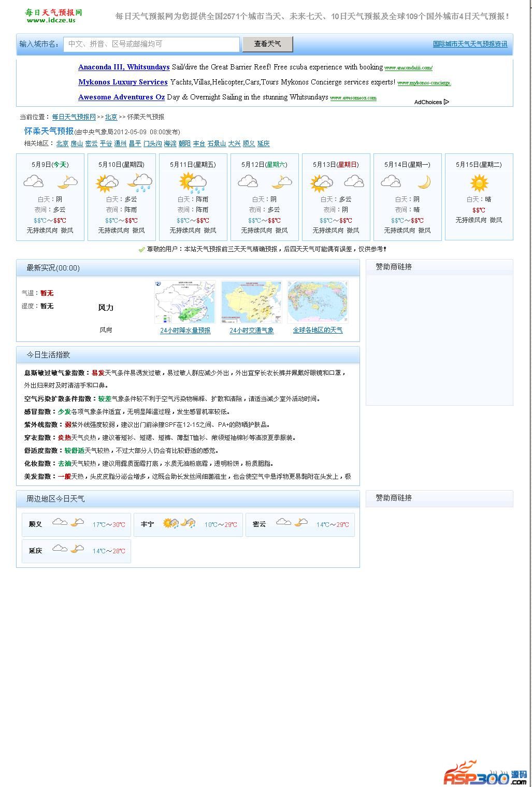
Task: Click the sun shower icon for 5月11日
Action: coord(193,183)
